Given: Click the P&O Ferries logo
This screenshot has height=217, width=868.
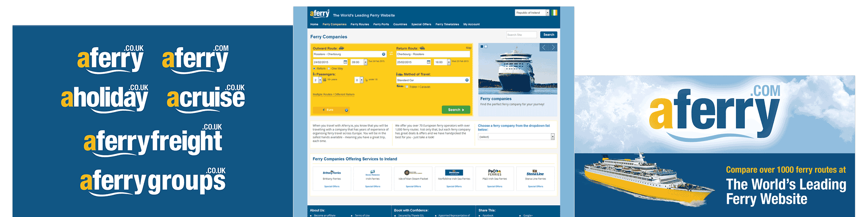Looking at the screenshot, I should click(494, 172).
